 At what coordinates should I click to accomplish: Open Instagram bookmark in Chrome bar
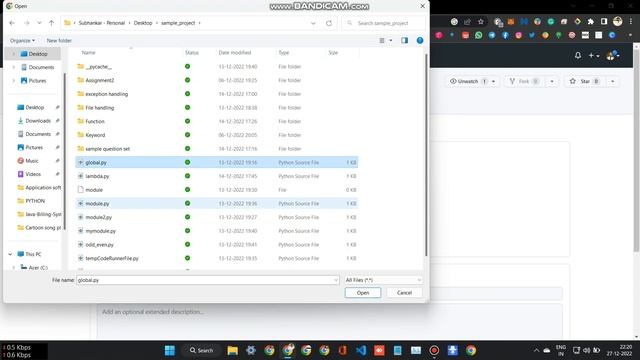click(x=518, y=36)
